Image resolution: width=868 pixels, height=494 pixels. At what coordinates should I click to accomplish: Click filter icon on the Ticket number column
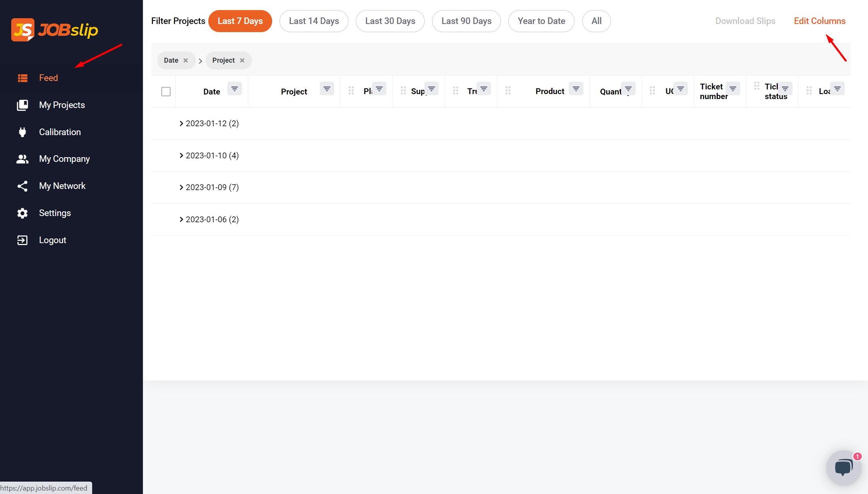732,89
